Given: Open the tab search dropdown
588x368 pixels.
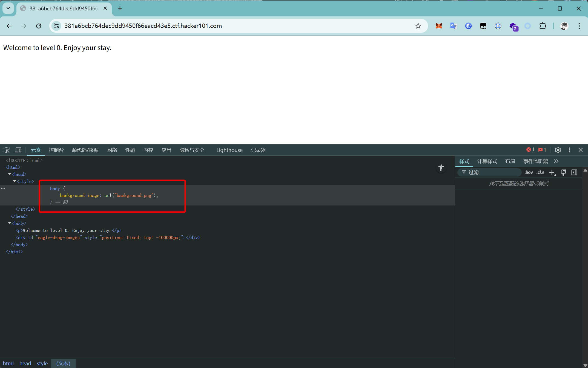Looking at the screenshot, I should [x=8, y=8].
